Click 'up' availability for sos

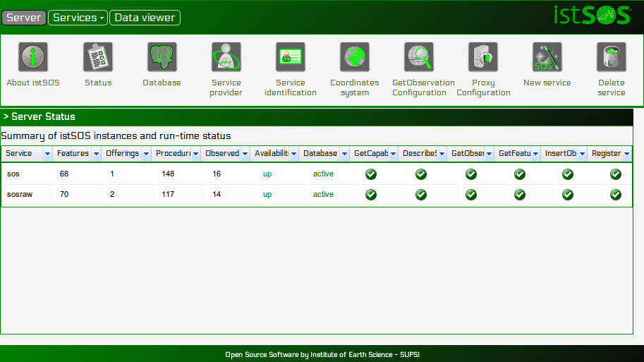point(267,174)
